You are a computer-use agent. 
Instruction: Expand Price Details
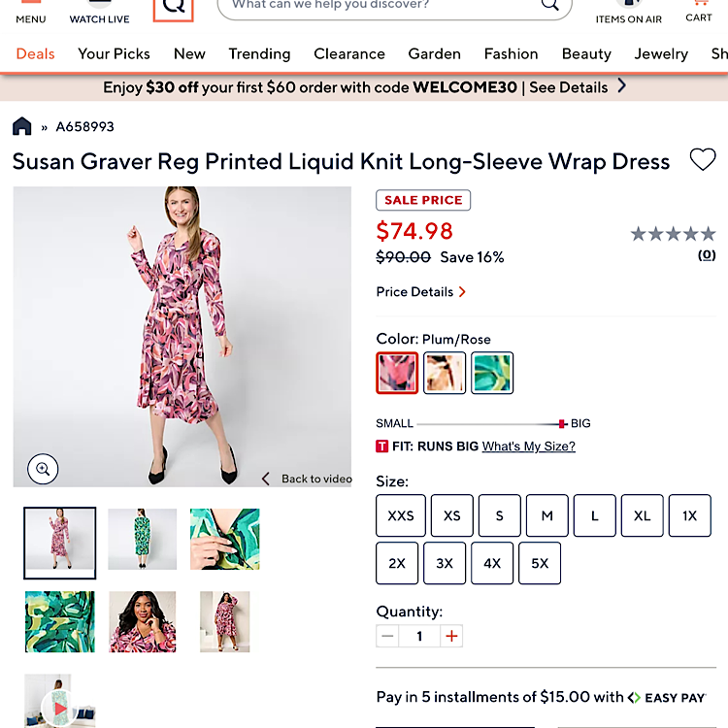420,292
